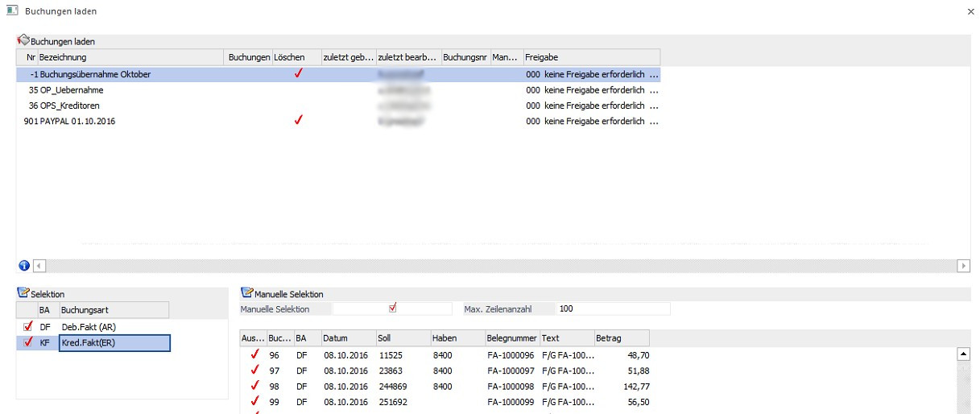980x414 pixels.
Task: Click the Selektion panel edit icon
Action: [23, 294]
